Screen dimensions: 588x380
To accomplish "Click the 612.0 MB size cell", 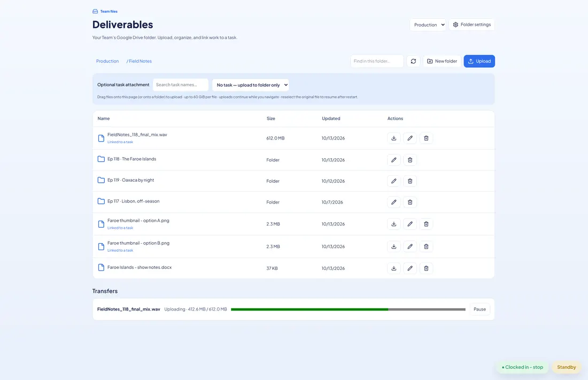I will 275,138.
